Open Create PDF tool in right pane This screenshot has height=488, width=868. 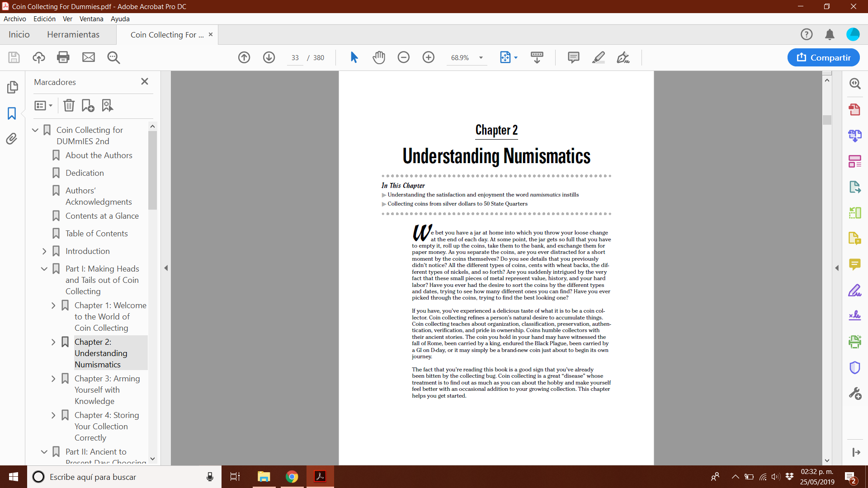tap(854, 109)
